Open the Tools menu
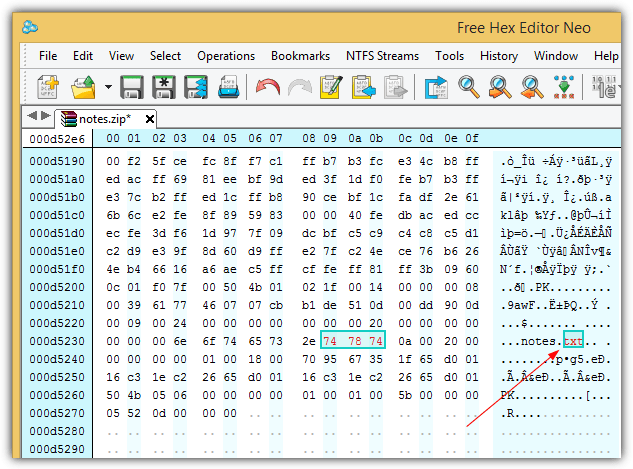 pos(449,56)
